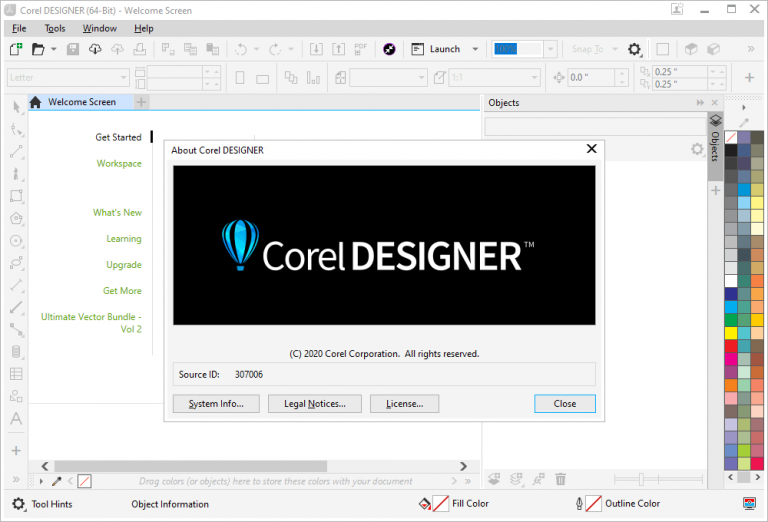The image size is (768, 522).
Task: Pick the yellow color swatch in palette
Action: (x=731, y=333)
